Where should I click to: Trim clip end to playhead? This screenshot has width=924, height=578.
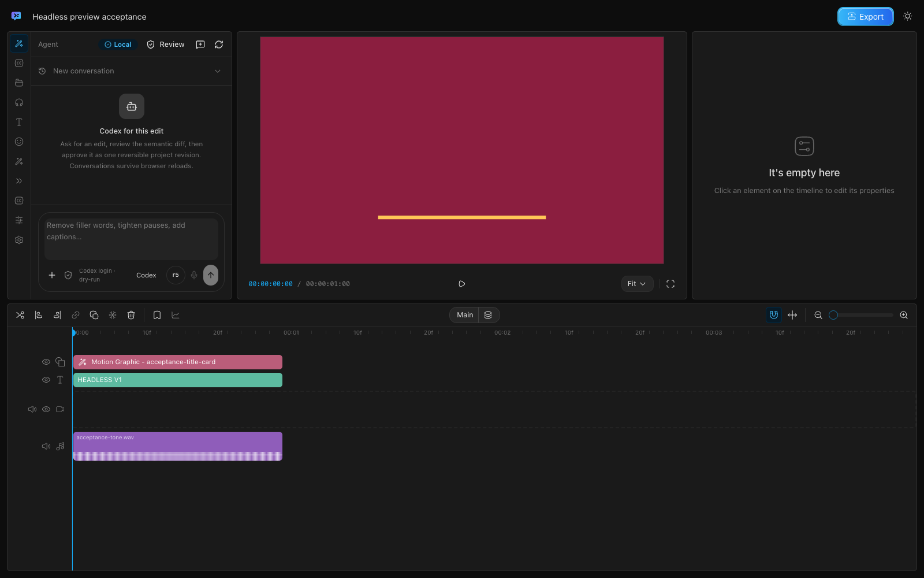[57, 315]
